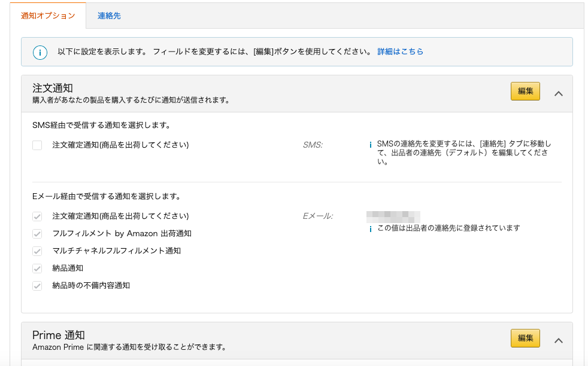Toggle 納品通知 checkbox
588x366 pixels.
coord(37,269)
